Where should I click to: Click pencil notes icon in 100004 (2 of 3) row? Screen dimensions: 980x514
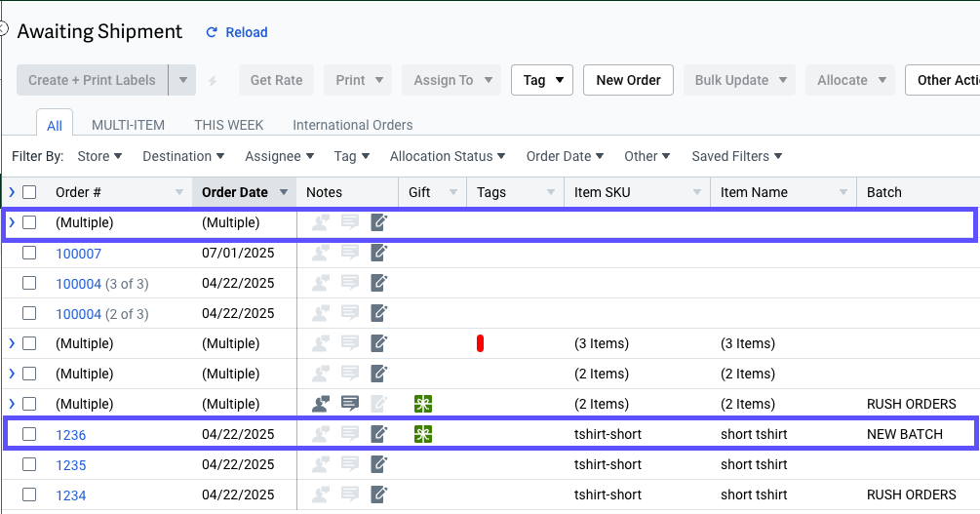(378, 313)
